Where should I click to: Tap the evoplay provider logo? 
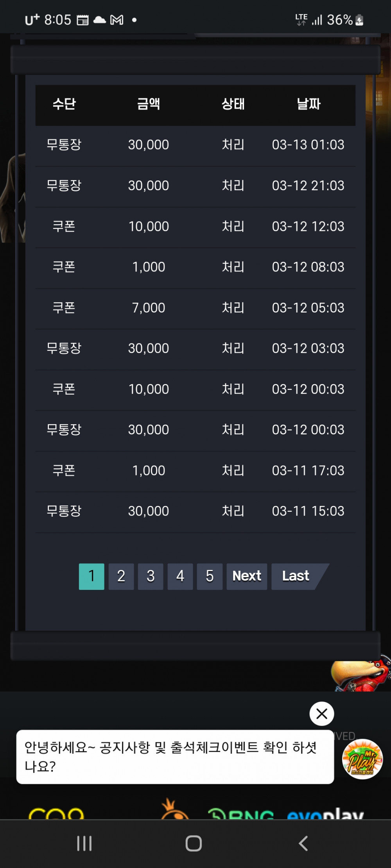pos(325,813)
